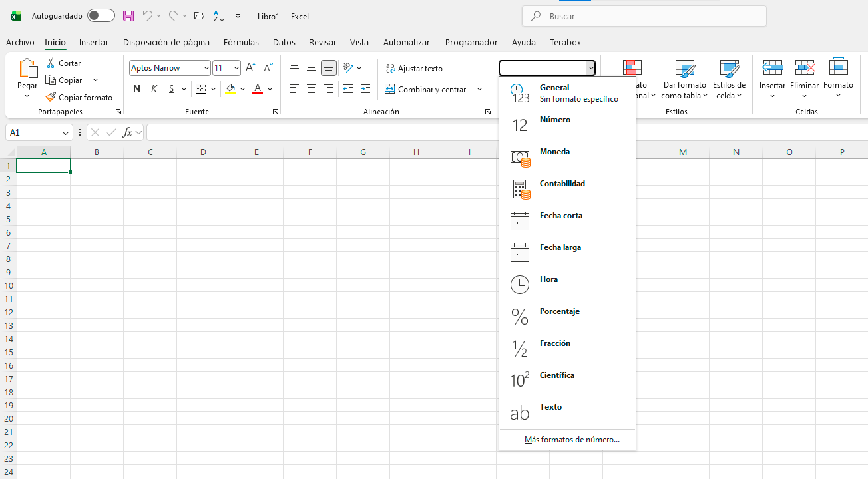Image resolution: width=868 pixels, height=479 pixels.
Task: Increase font size with the larger A icon
Action: point(250,68)
